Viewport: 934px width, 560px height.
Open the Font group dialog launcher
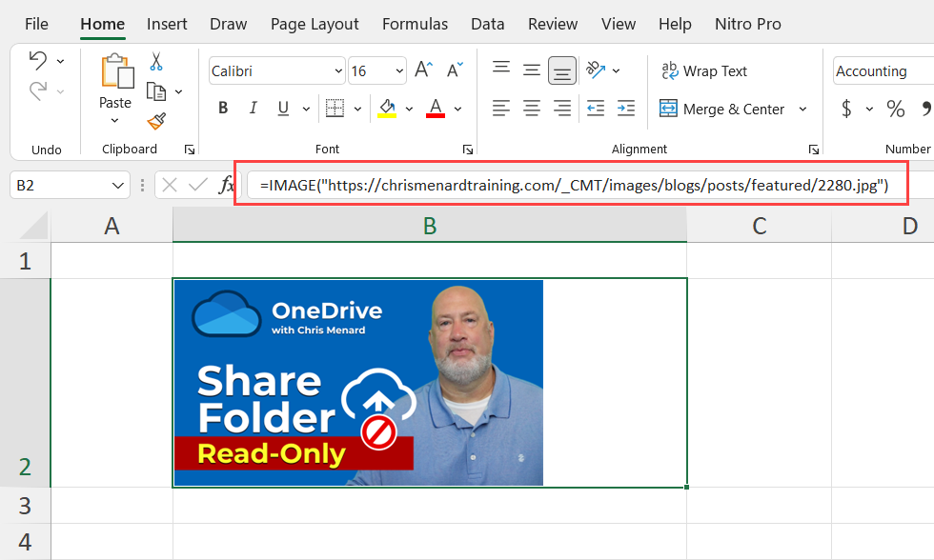467,150
